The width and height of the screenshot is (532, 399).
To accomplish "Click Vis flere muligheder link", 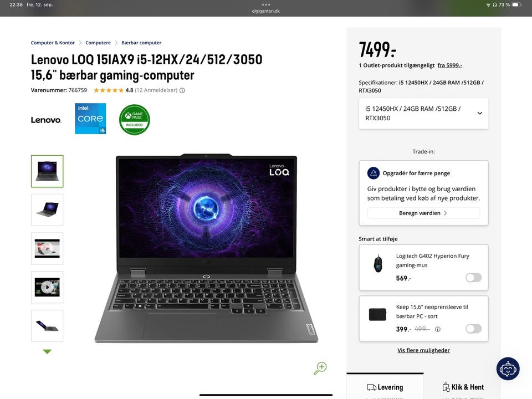I will pos(423,350).
